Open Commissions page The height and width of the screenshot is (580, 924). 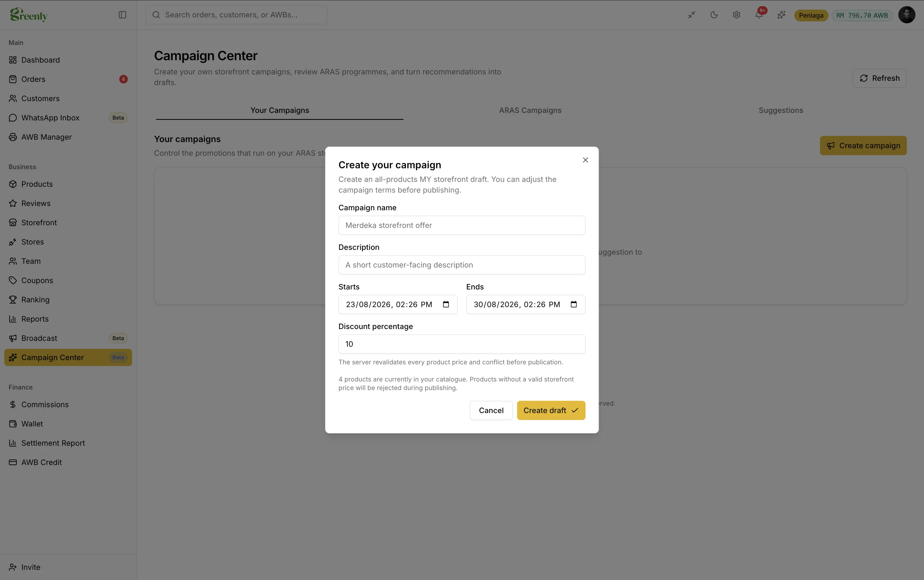(x=68, y=405)
